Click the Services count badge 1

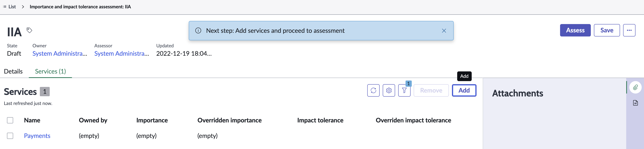45,92
